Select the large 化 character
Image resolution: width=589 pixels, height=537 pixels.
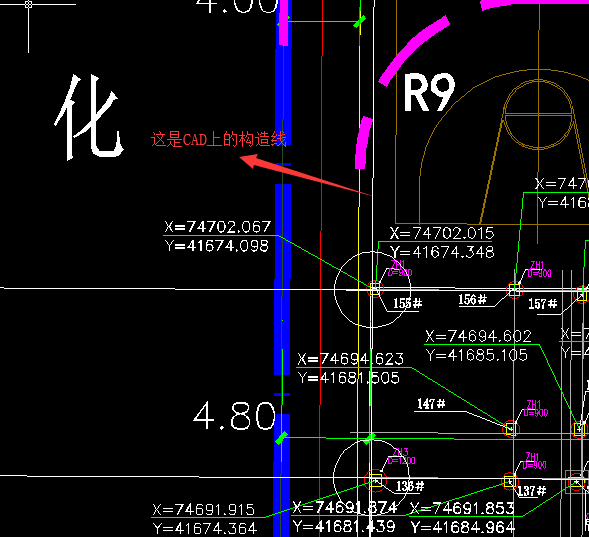(89, 117)
